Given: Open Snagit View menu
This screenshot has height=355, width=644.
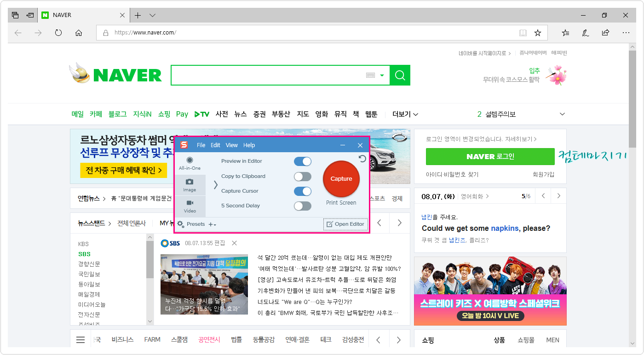Looking at the screenshot, I should pyautogui.click(x=232, y=145).
